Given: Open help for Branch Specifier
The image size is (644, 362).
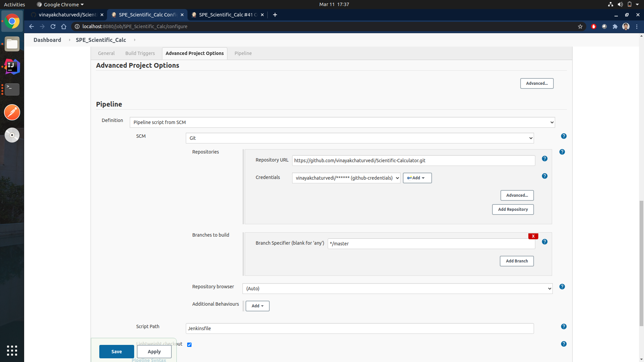Looking at the screenshot, I should [545, 242].
